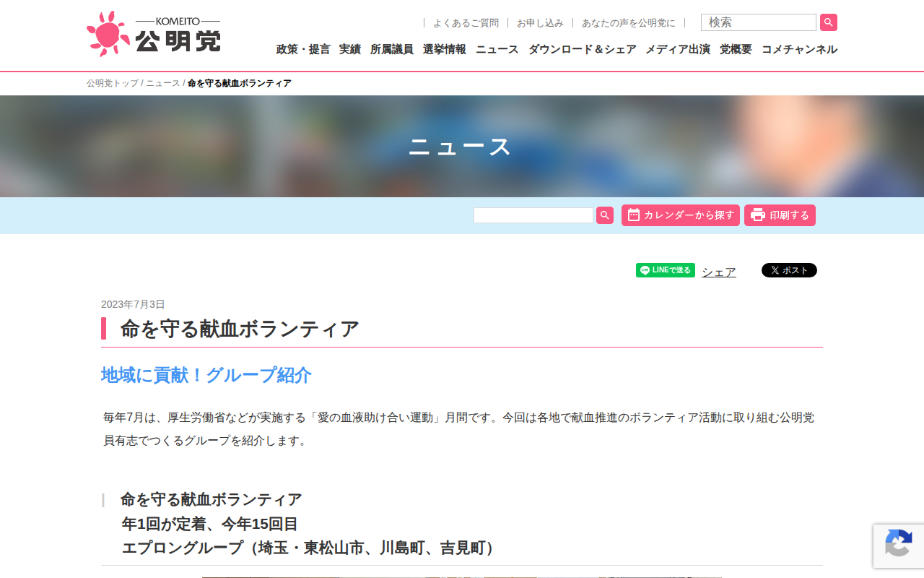Click the Komeito logo in the header
Screen dimensions: 924x578
(x=154, y=34)
